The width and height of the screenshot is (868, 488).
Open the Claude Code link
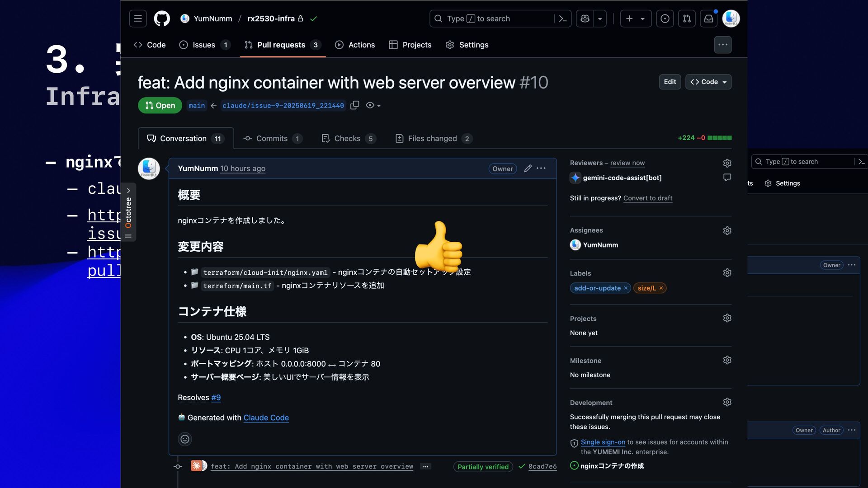click(x=266, y=418)
